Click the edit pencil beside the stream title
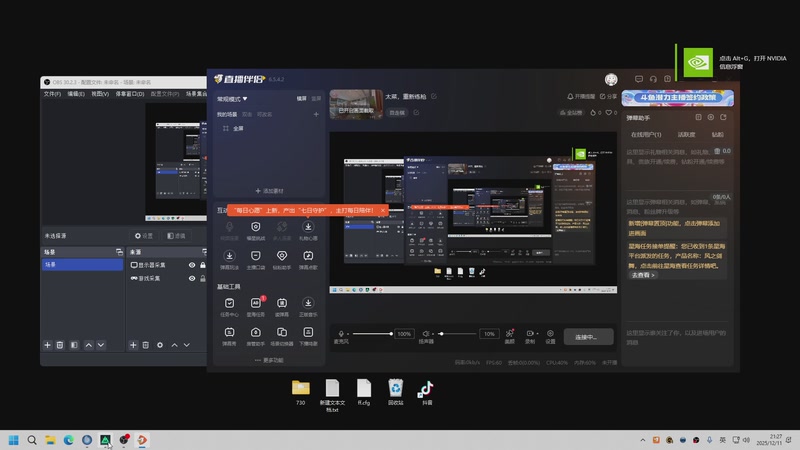This screenshot has width=800, height=450. click(434, 96)
